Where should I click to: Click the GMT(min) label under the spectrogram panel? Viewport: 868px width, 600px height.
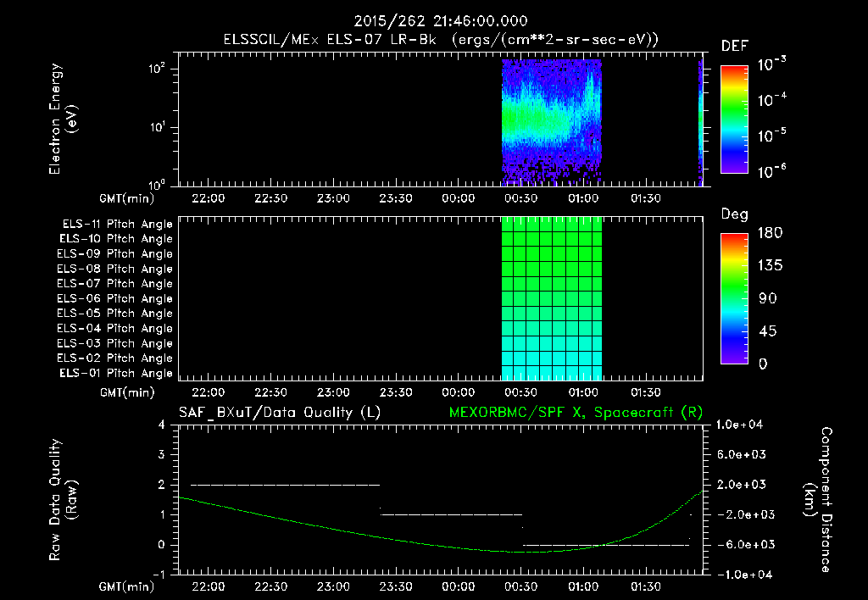(127, 198)
